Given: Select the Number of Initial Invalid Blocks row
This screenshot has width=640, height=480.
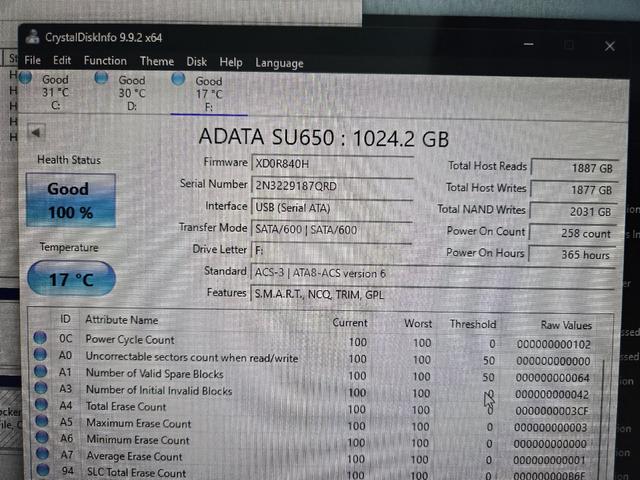Looking at the screenshot, I should pyautogui.click(x=314, y=391).
